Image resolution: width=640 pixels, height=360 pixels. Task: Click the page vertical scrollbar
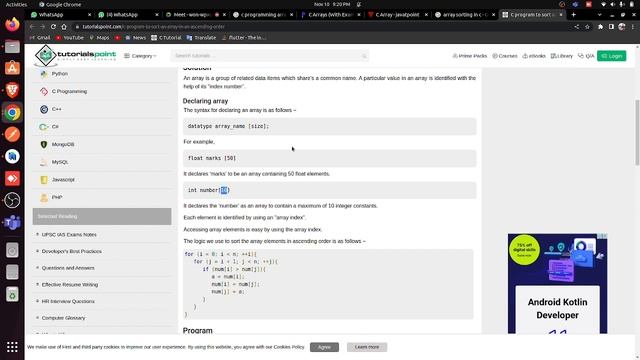click(637, 132)
